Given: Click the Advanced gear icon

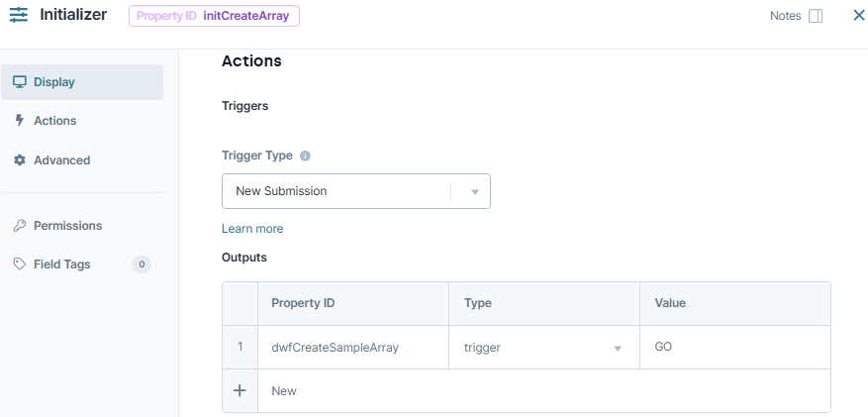Looking at the screenshot, I should (x=19, y=160).
